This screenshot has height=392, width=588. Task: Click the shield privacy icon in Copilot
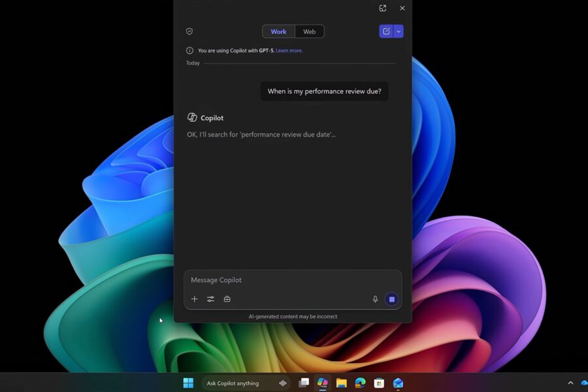(189, 31)
